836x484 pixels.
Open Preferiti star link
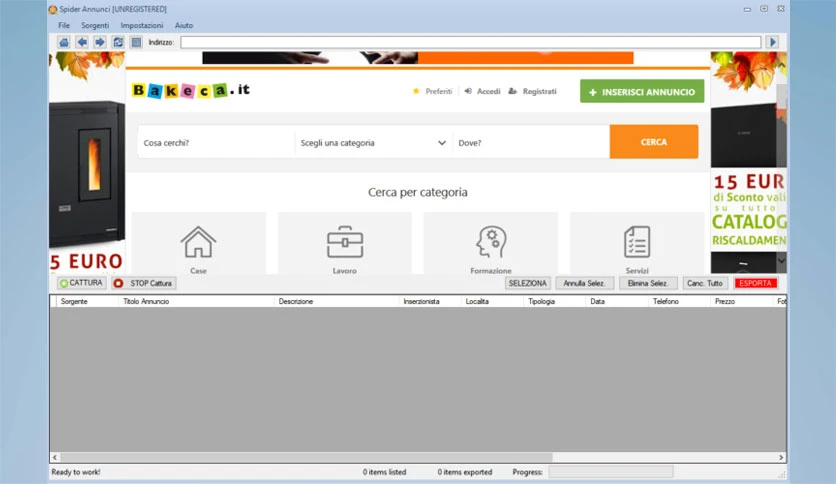(x=432, y=91)
